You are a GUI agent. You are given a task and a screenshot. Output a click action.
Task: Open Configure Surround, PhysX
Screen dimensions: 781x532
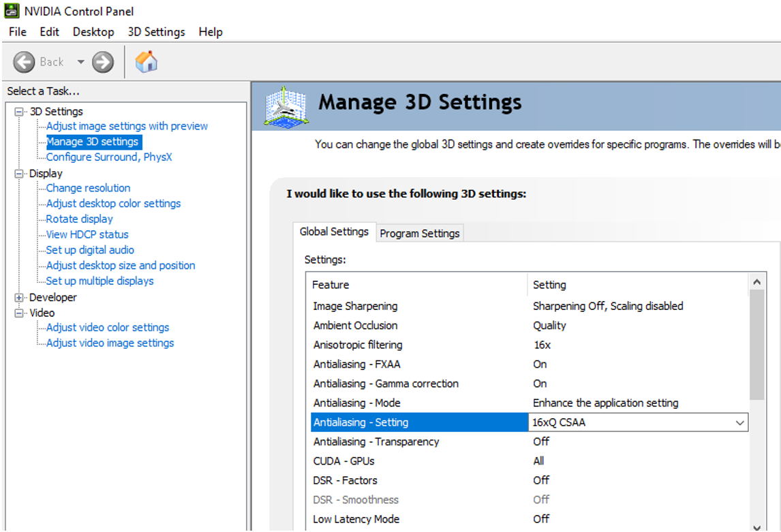point(109,157)
